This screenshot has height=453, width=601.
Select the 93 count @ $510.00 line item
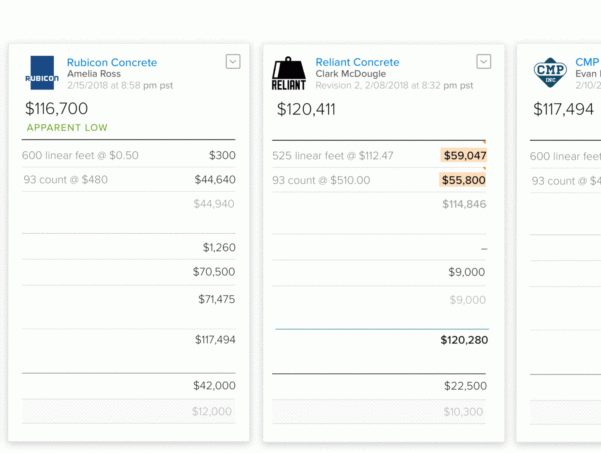click(321, 180)
